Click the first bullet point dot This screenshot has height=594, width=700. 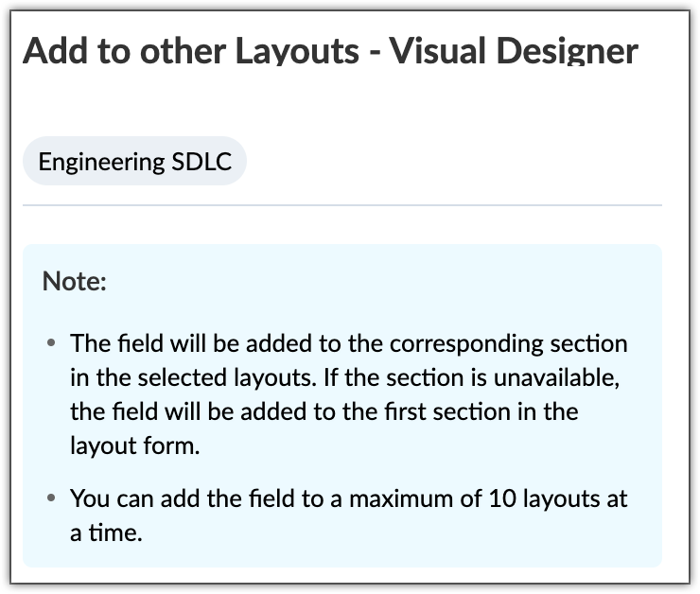[x=50, y=343]
